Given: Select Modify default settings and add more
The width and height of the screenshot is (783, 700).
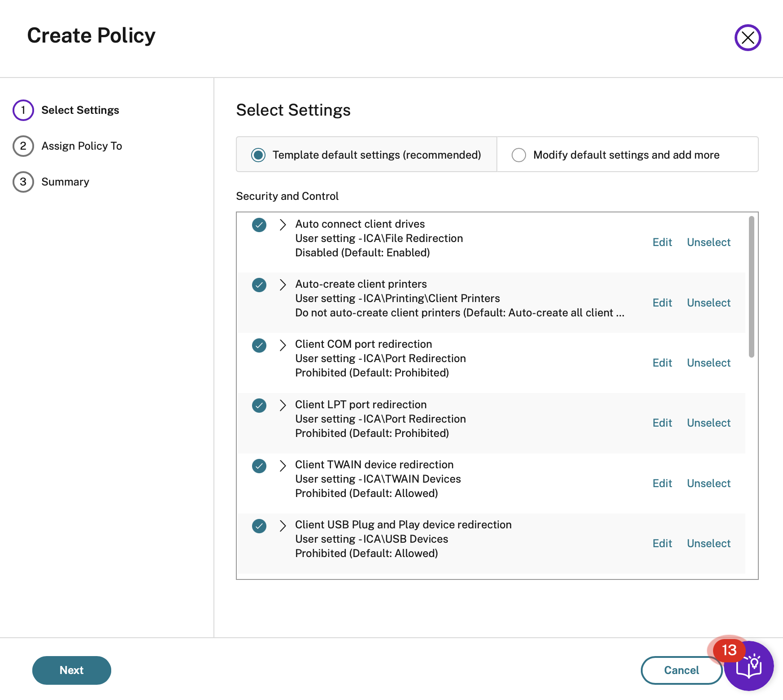Looking at the screenshot, I should tap(519, 155).
